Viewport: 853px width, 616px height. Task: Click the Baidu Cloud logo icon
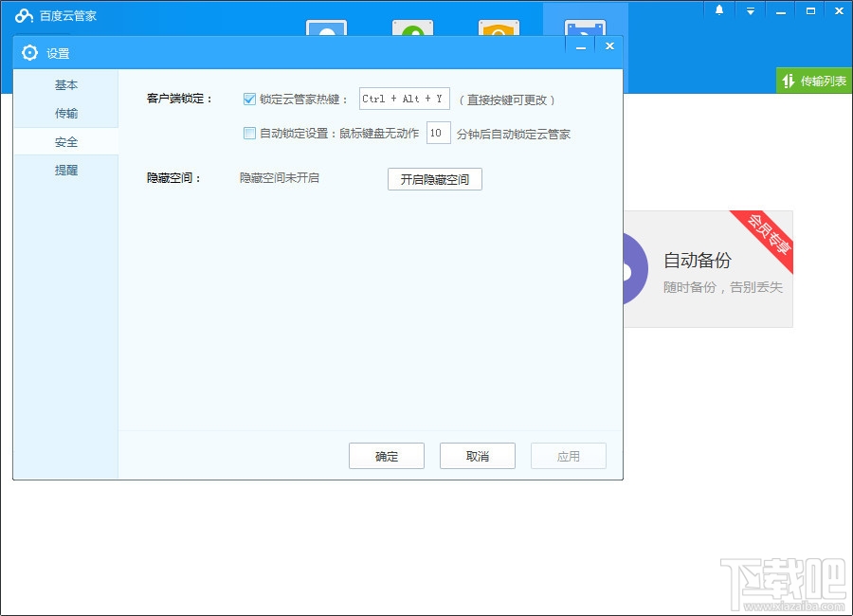26,14
